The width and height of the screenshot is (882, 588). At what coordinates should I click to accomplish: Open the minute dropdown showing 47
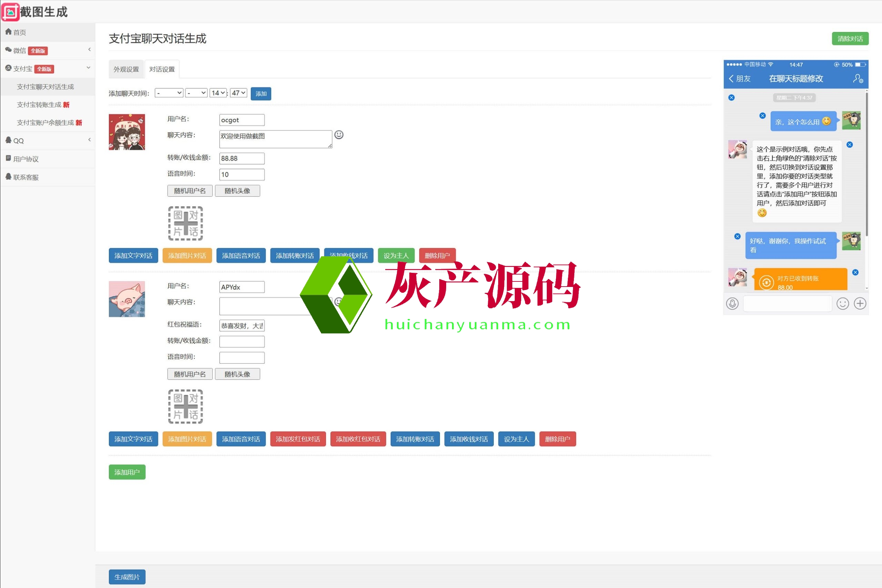238,93
